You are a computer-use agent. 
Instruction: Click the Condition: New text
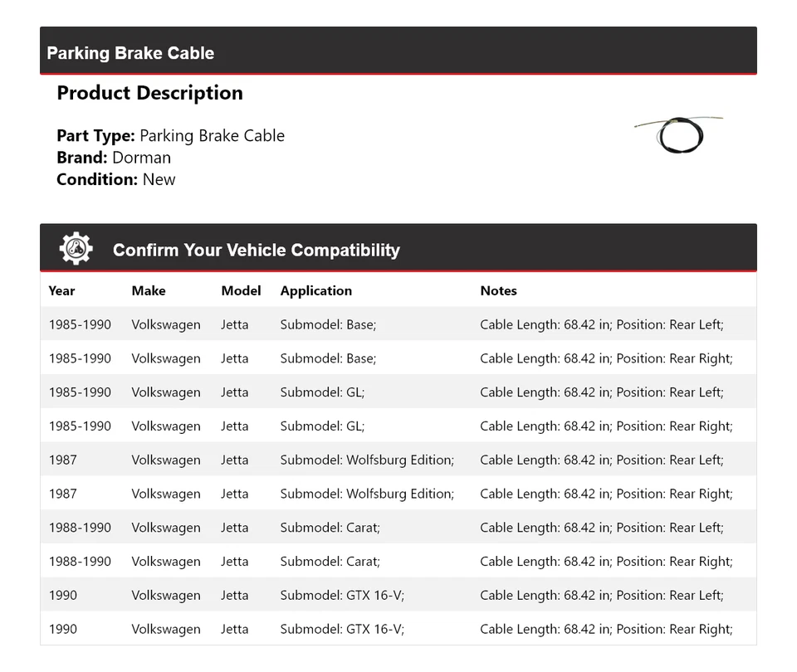pos(116,179)
